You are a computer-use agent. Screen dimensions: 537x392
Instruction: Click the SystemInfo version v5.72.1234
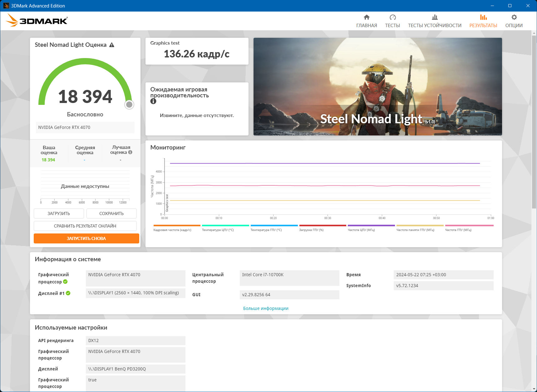444,286
